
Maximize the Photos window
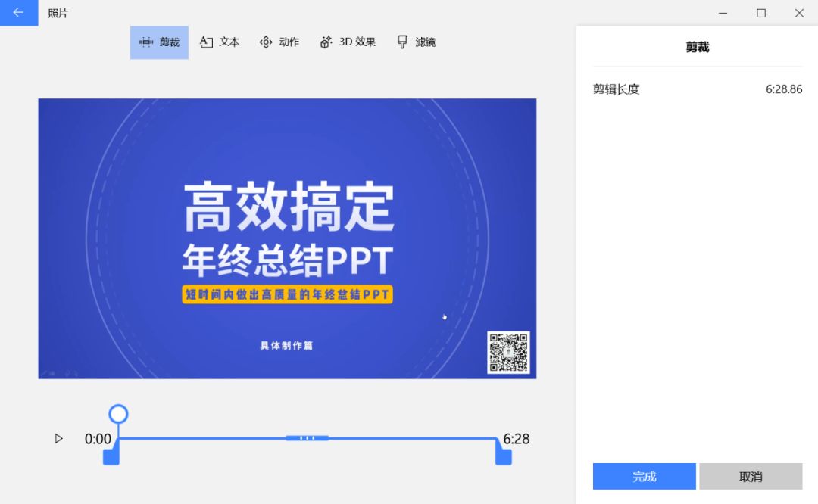761,13
